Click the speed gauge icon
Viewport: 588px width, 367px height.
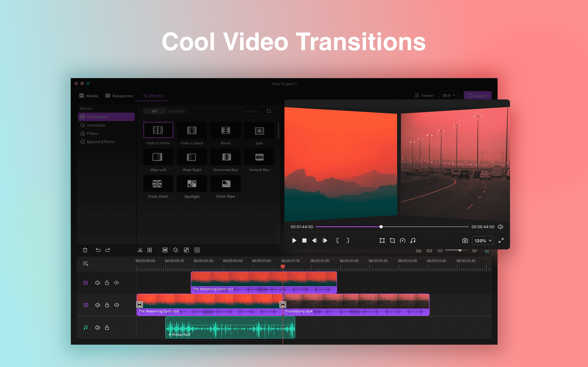pyautogui.click(x=403, y=241)
